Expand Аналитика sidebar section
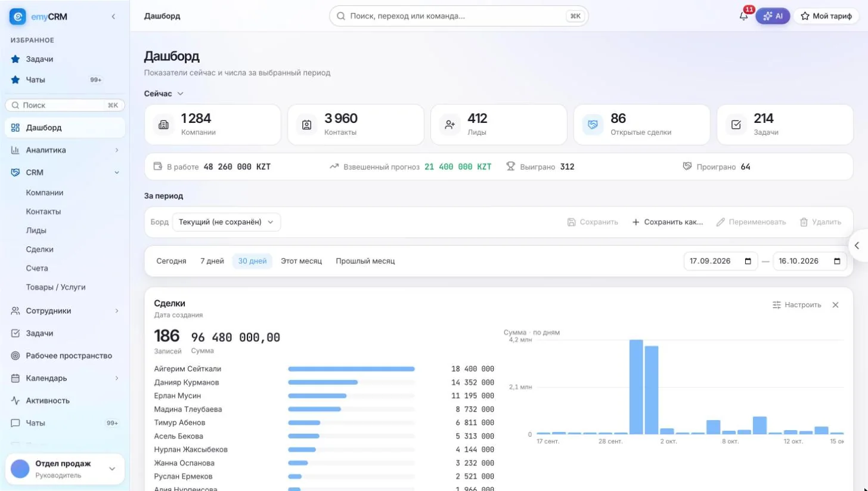Image resolution: width=868 pixels, height=491 pixels. coord(65,150)
